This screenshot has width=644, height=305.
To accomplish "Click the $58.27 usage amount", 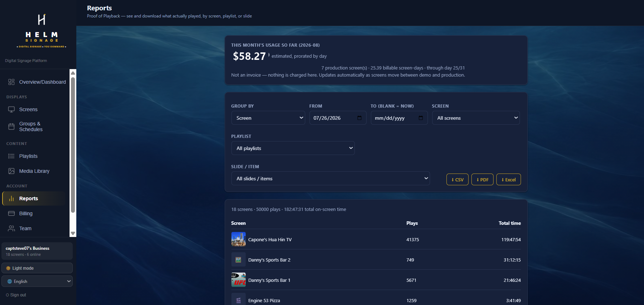I will pyautogui.click(x=249, y=56).
